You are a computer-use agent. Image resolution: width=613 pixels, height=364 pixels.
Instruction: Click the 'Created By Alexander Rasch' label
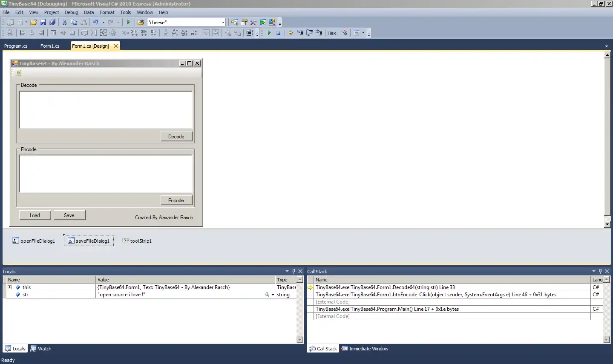click(164, 217)
